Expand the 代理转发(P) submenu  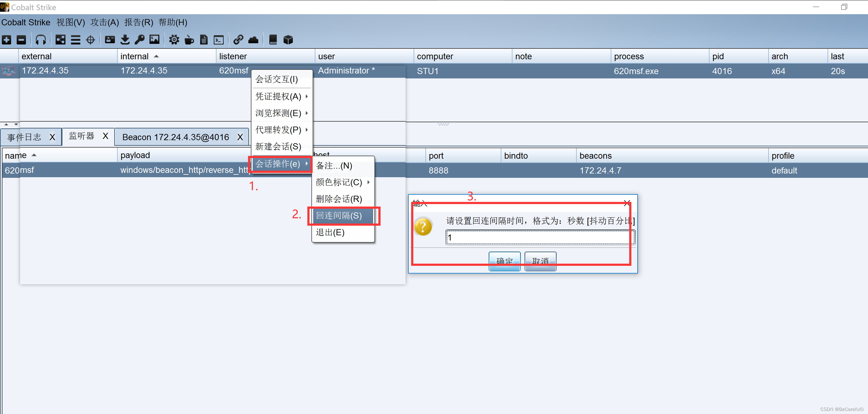pyautogui.click(x=282, y=130)
